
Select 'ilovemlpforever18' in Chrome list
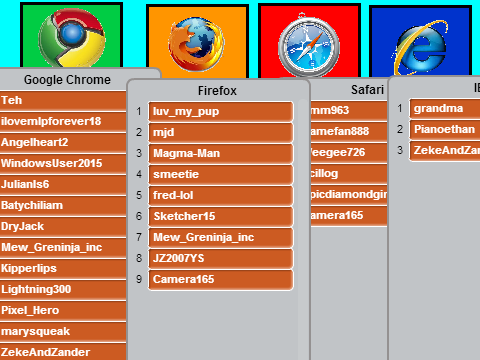pyautogui.click(x=63, y=122)
